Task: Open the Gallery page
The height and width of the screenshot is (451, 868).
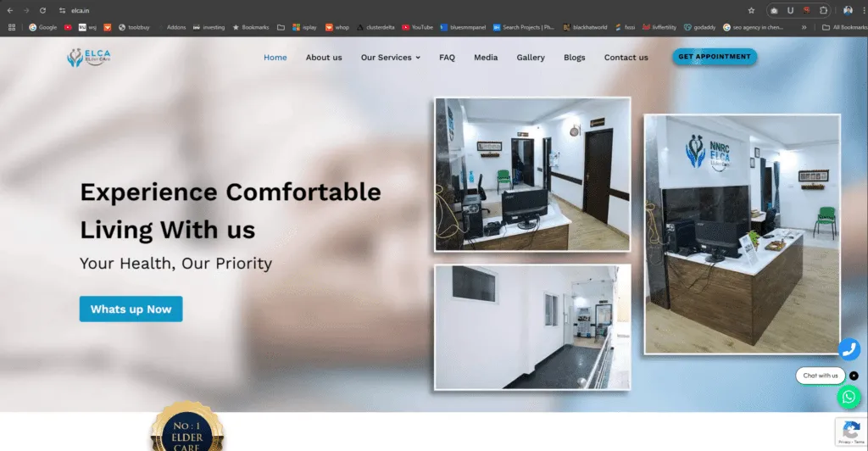Action: click(x=531, y=58)
